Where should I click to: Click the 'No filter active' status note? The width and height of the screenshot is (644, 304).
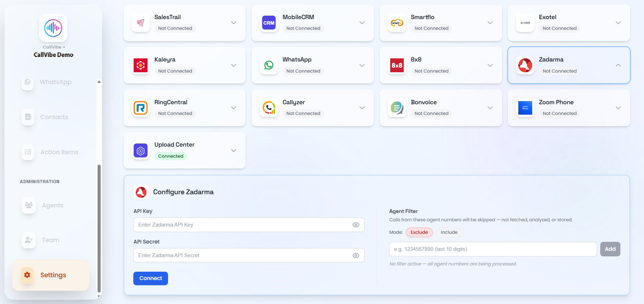pos(453,264)
